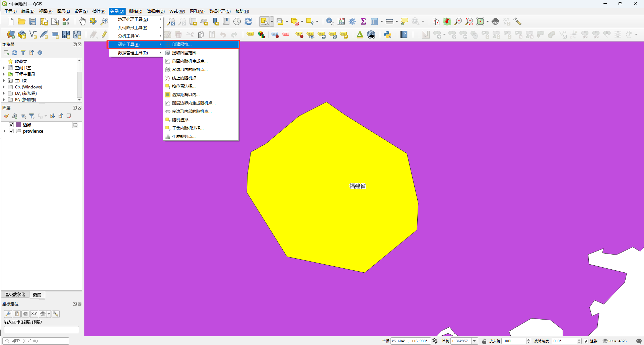This screenshot has width=644, height=345.
Task: Click the Temporal Controller clock icon
Action: (237, 22)
